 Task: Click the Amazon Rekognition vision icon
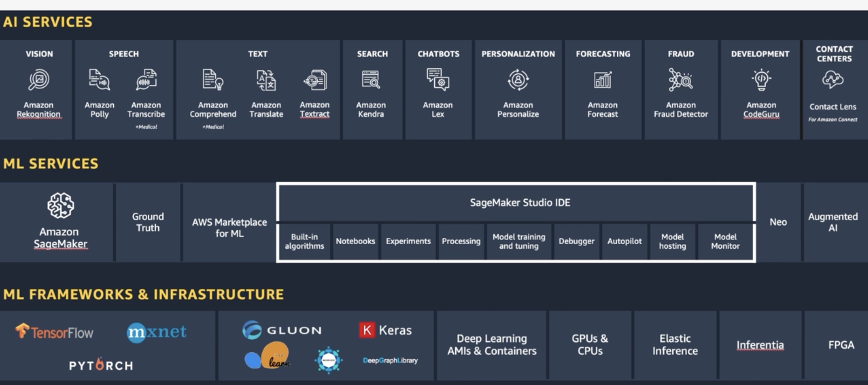(39, 79)
